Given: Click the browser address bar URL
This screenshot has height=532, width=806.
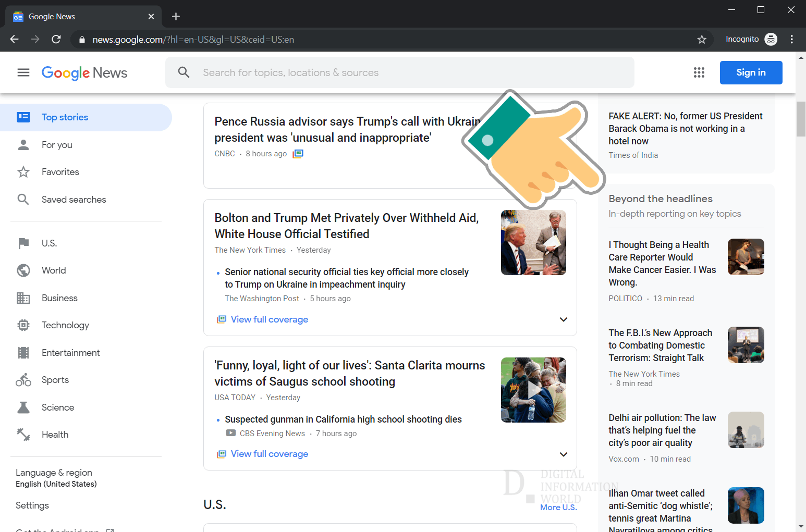Looking at the screenshot, I should (193, 40).
